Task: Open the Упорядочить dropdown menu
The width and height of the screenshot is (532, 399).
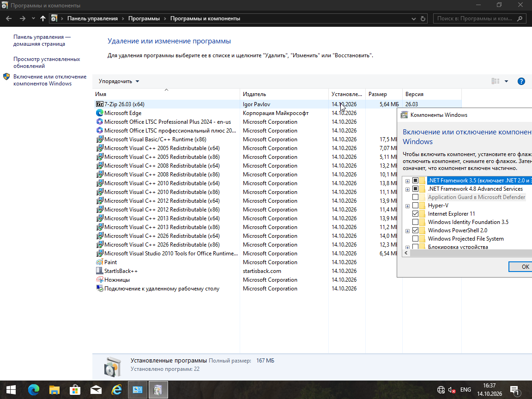Action: pos(119,81)
